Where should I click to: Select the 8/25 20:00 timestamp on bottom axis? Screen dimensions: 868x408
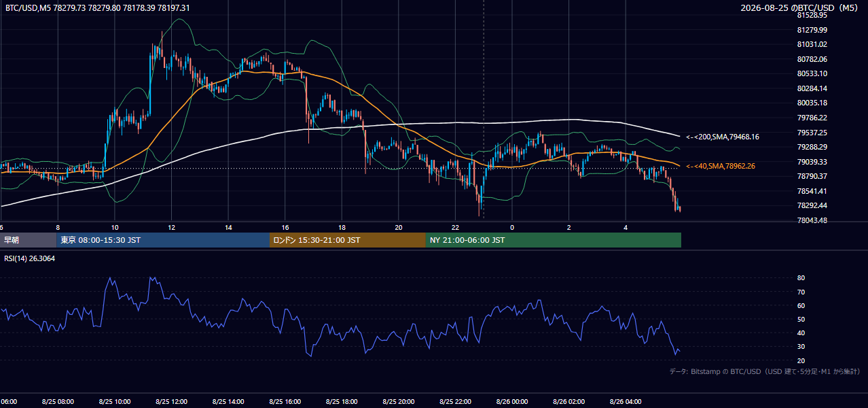coord(399,401)
